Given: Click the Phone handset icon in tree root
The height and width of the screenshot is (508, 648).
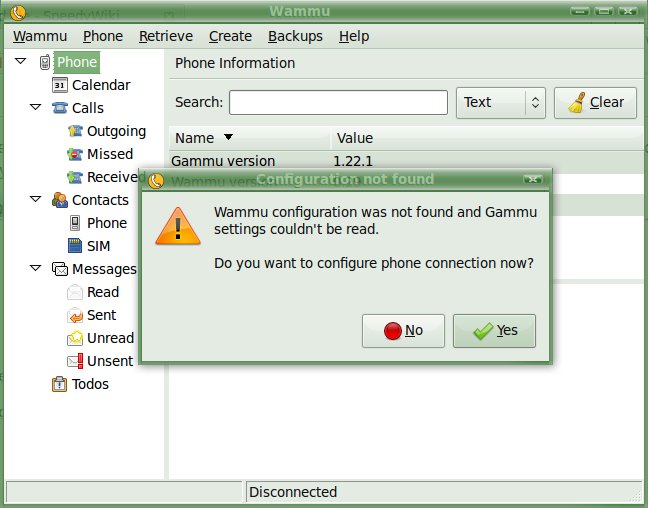Looking at the screenshot, I should 45,62.
